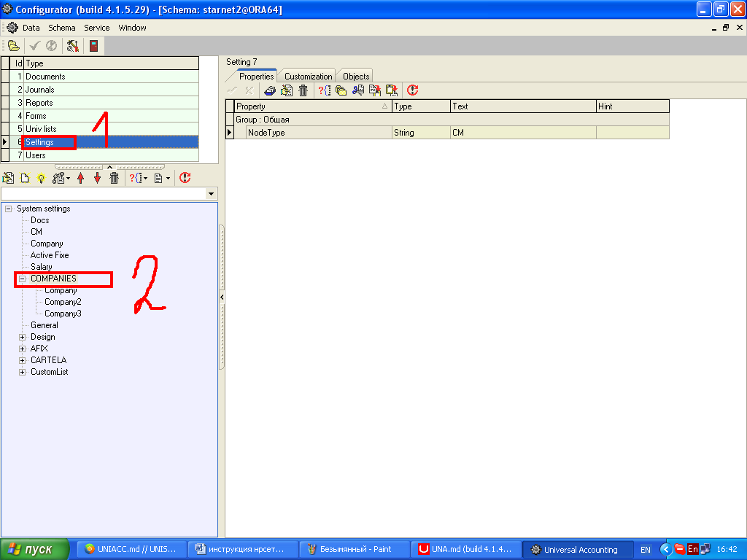Switch to the Objects tab
Screen dimensions: 747x560
(x=356, y=76)
